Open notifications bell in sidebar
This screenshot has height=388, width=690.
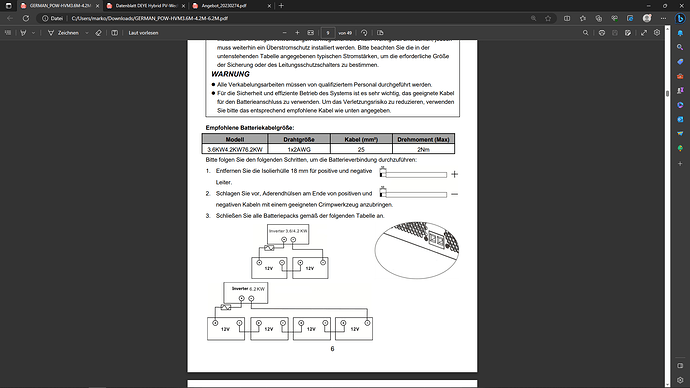(680, 33)
